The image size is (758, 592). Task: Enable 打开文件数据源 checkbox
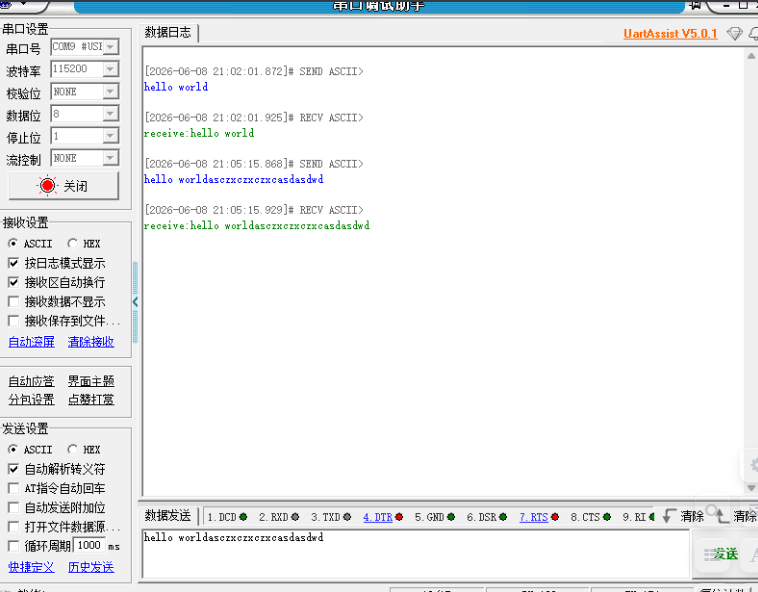pos(14,527)
